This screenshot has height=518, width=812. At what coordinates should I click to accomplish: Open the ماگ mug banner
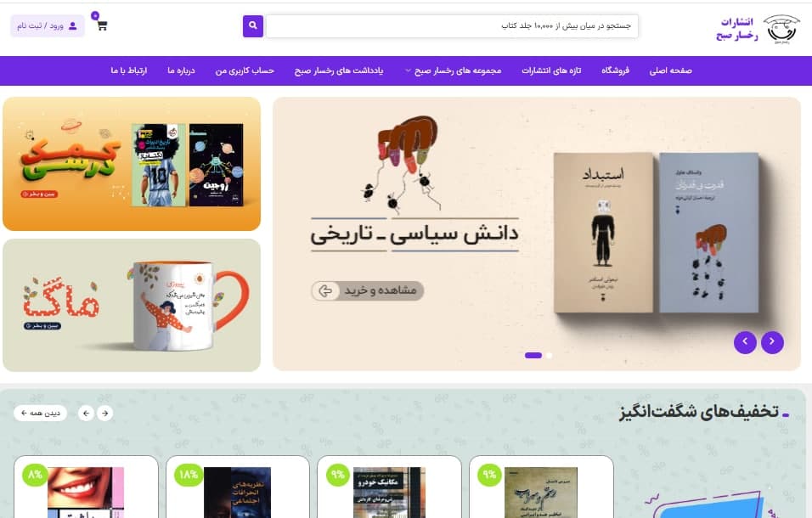(132, 306)
